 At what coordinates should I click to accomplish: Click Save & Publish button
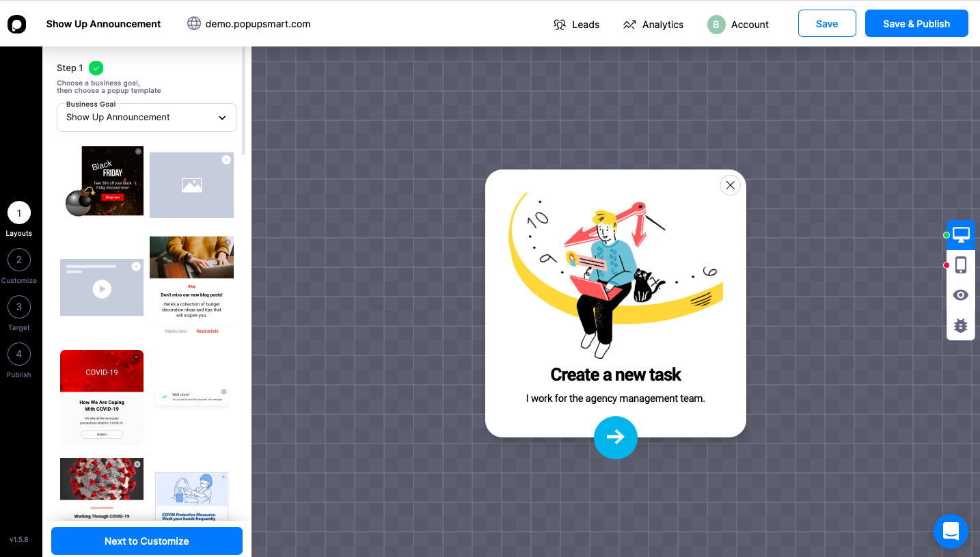[x=916, y=23]
